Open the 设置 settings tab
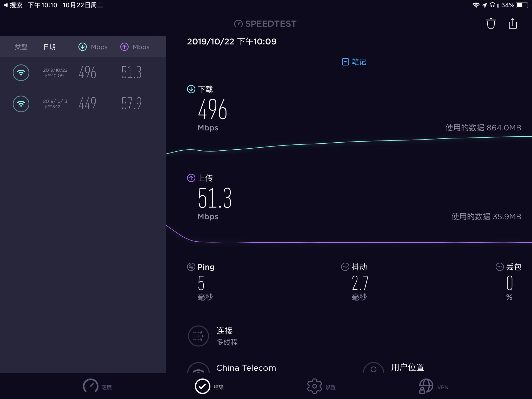Viewport: 532px width, 399px height. point(321,386)
